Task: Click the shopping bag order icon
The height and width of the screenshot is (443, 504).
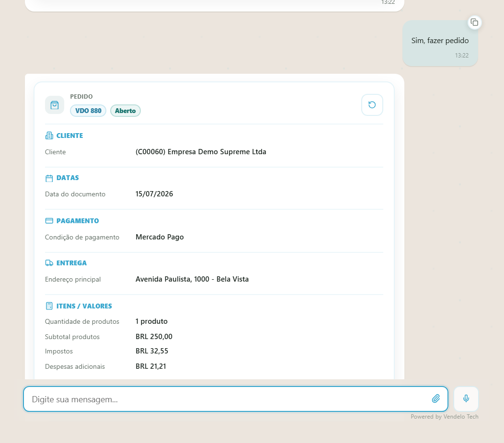Action: pyautogui.click(x=55, y=105)
